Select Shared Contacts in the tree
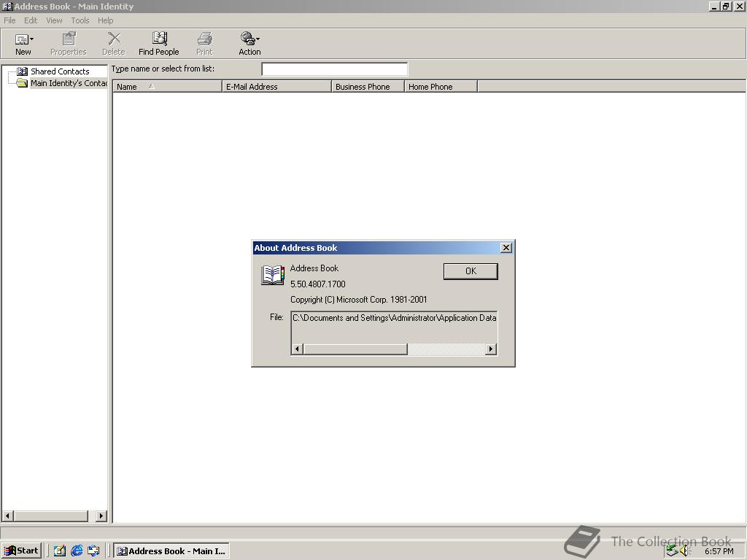Screen dimensions: 747x560 (x=60, y=71)
